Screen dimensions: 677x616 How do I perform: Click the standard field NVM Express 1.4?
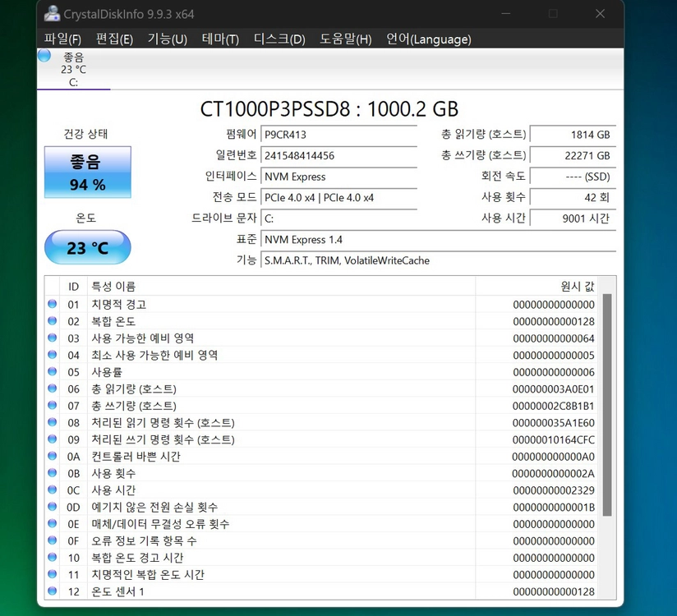click(x=438, y=240)
